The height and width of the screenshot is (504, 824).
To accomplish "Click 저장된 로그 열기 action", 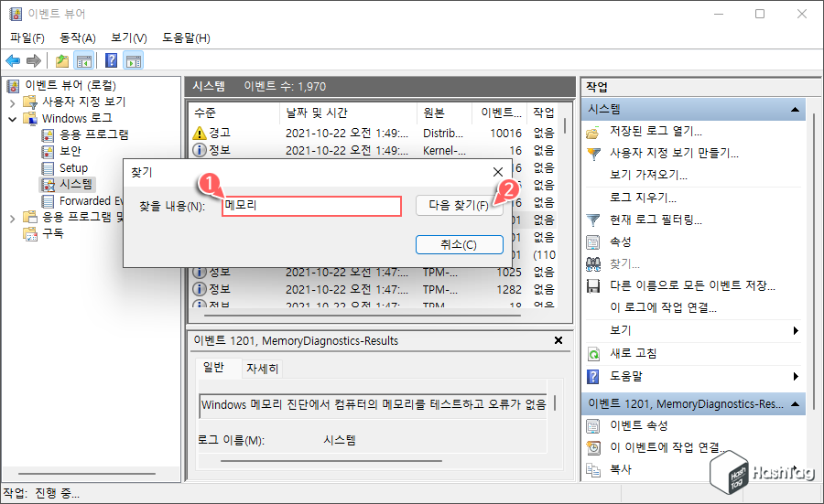I will tap(656, 131).
